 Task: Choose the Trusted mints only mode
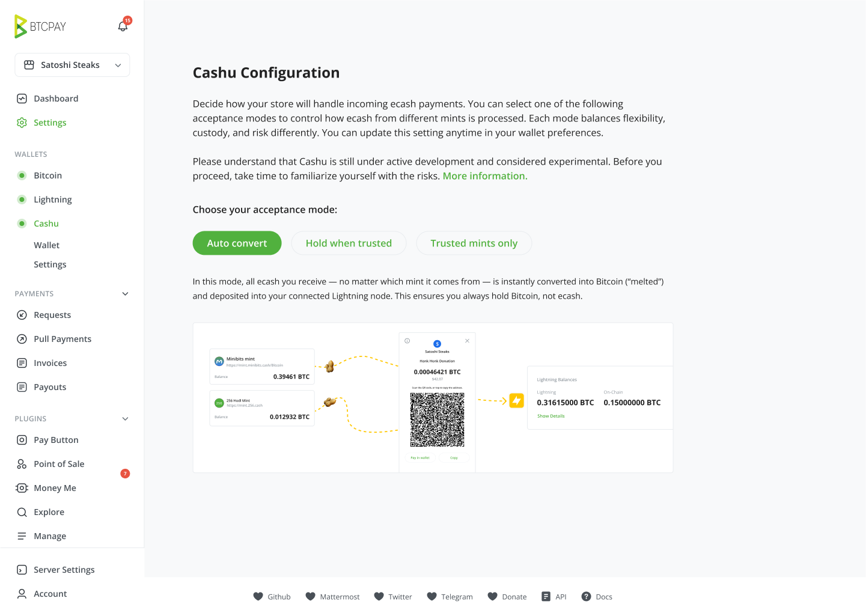[x=474, y=243]
